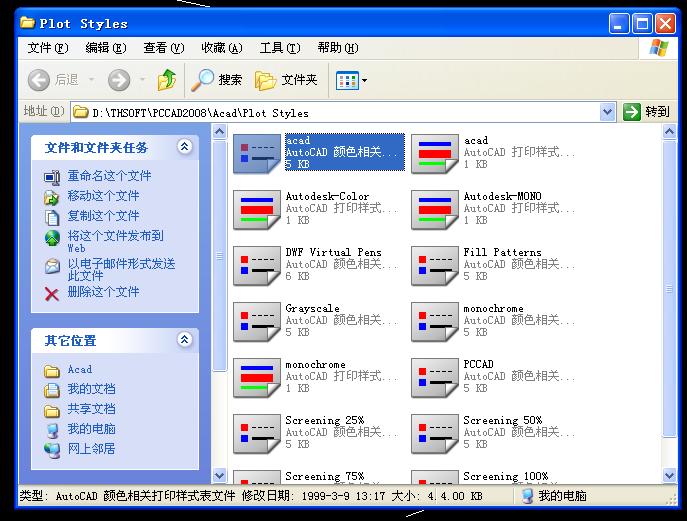Click the e-mail envelope task icon
Image resolution: width=687 pixels, height=521 pixels.
52,266
